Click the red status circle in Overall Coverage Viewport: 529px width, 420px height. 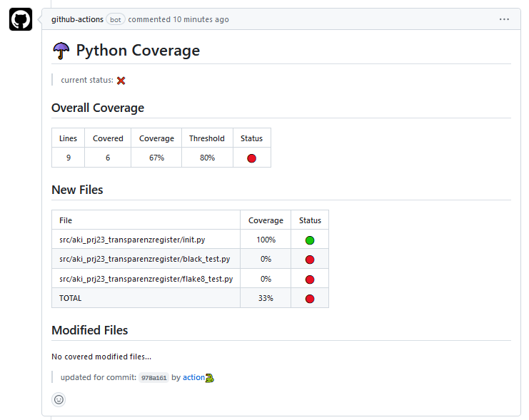[251, 158]
